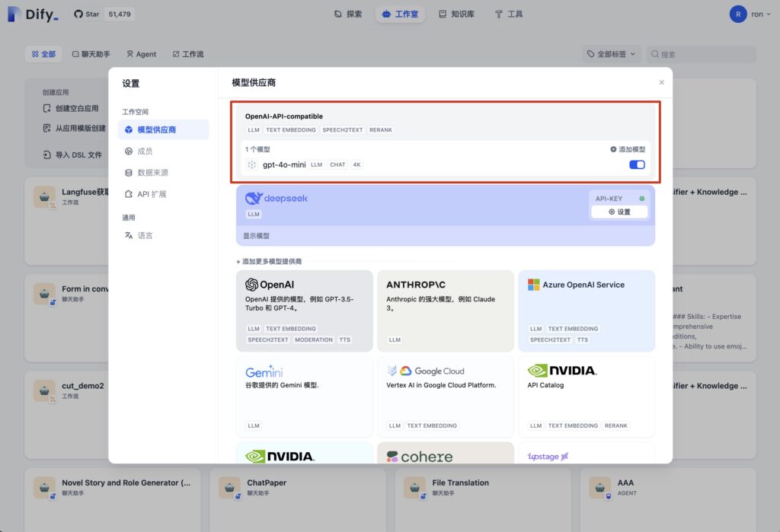Image resolution: width=780 pixels, height=532 pixels.
Task: Toggle the gpt-4o-mini model switch
Action: 637,164
